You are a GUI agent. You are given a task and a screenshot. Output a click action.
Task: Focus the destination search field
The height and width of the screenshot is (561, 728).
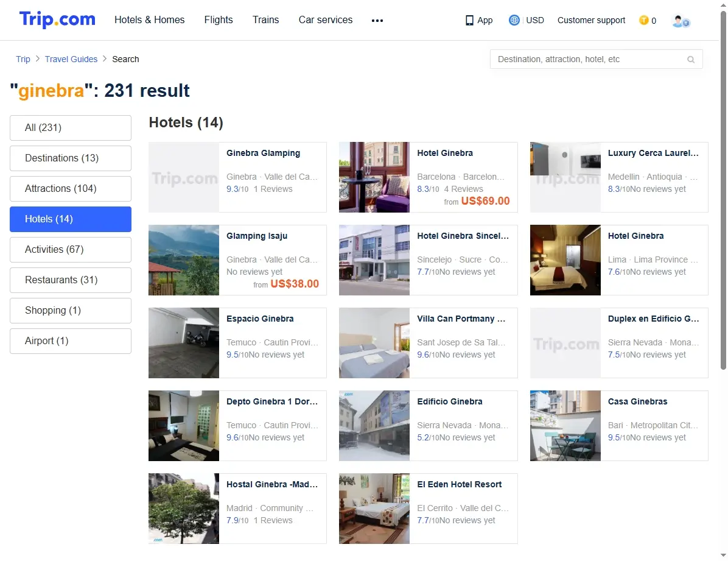[596, 59]
